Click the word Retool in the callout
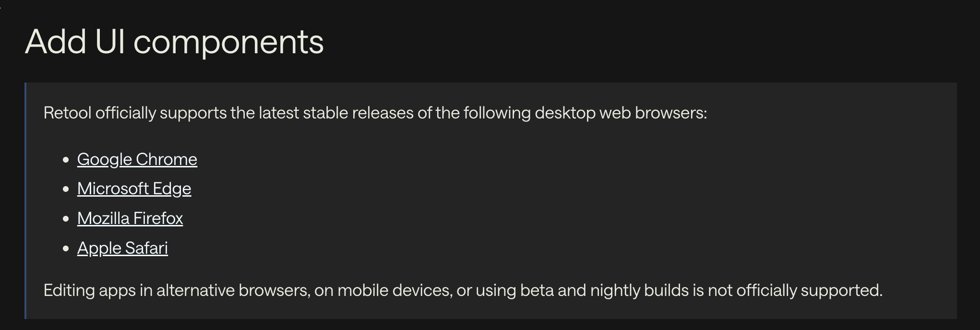980x330 pixels. (67, 113)
